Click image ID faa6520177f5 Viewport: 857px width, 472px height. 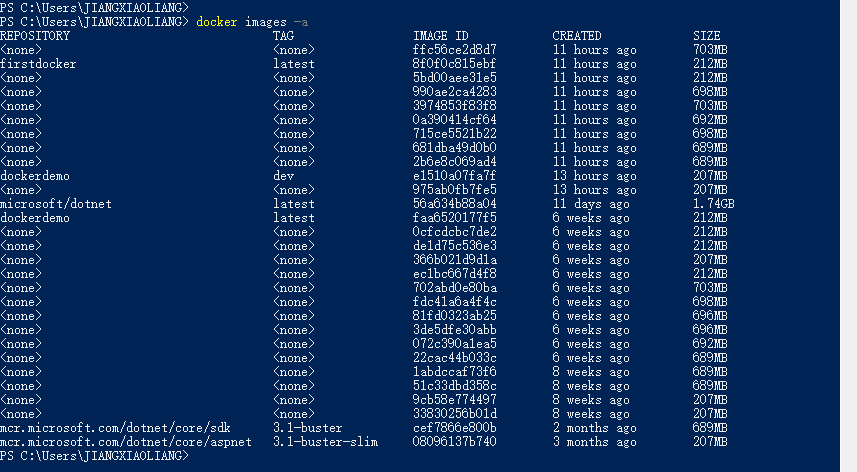click(454, 217)
